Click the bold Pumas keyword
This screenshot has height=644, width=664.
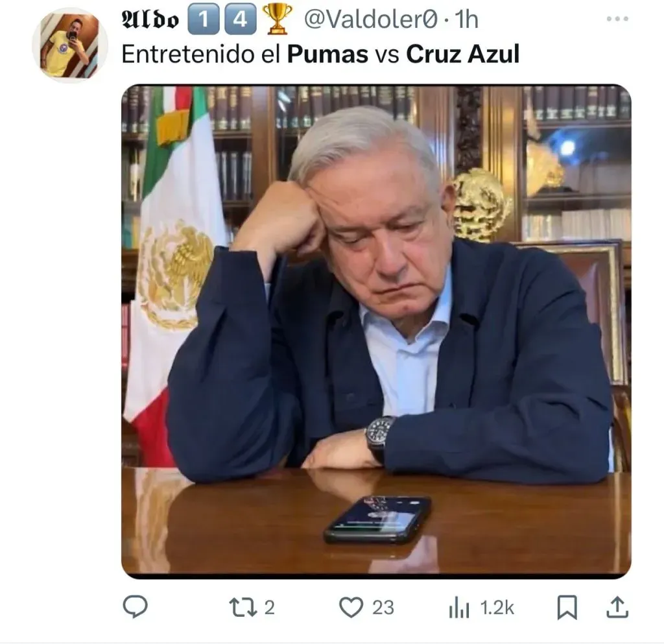click(x=327, y=54)
